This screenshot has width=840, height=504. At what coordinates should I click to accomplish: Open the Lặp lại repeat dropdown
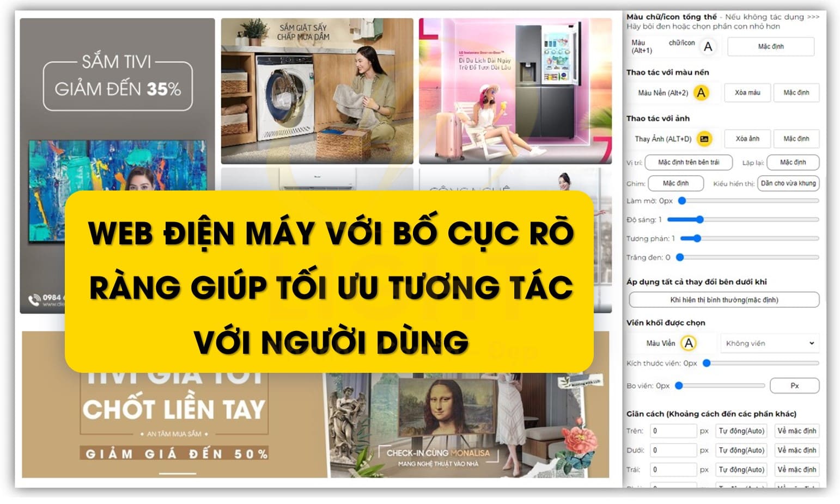point(793,162)
